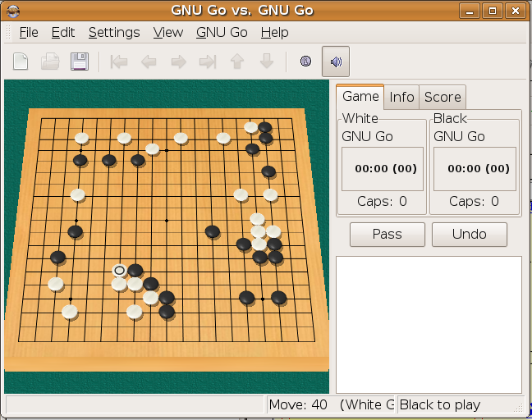Image resolution: width=532 pixels, height=420 pixels.
Task: Open the Settings menu
Action: (x=114, y=33)
